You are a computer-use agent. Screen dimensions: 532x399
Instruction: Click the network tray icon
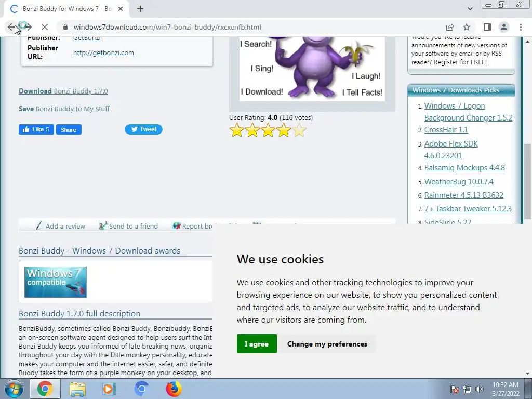(467, 389)
